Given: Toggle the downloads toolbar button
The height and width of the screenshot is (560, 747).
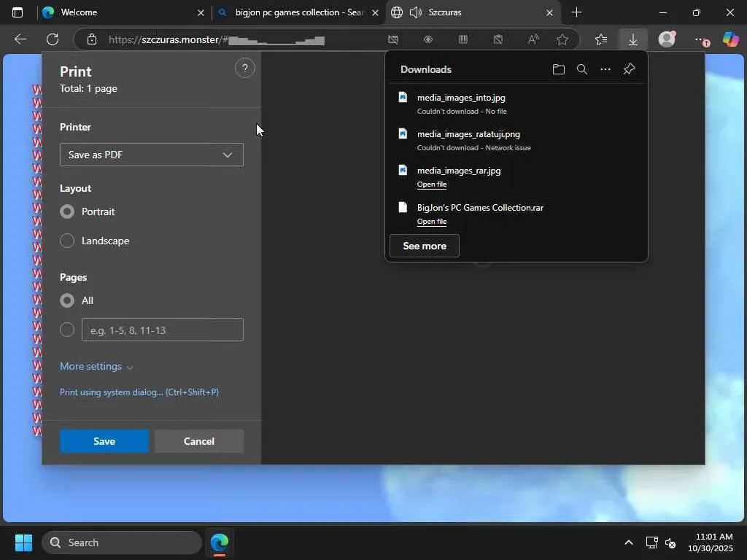Looking at the screenshot, I should [x=633, y=39].
